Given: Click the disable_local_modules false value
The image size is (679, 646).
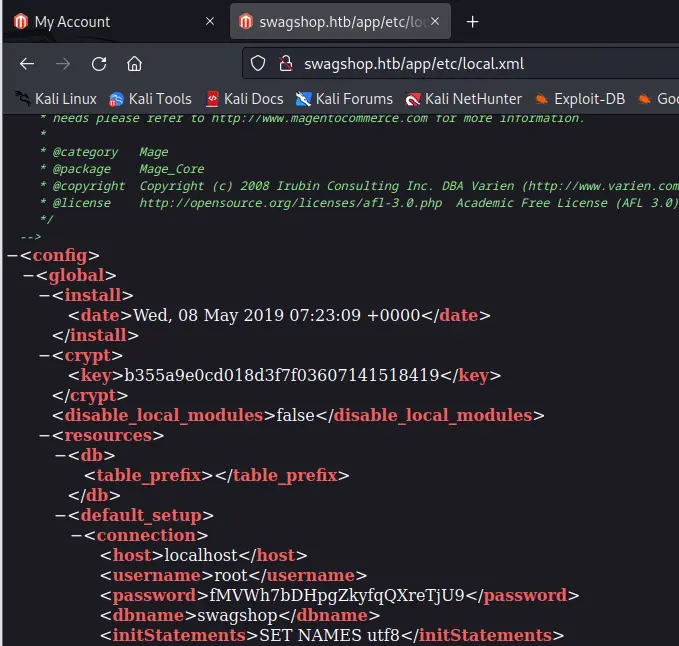Looking at the screenshot, I should tap(295, 415).
